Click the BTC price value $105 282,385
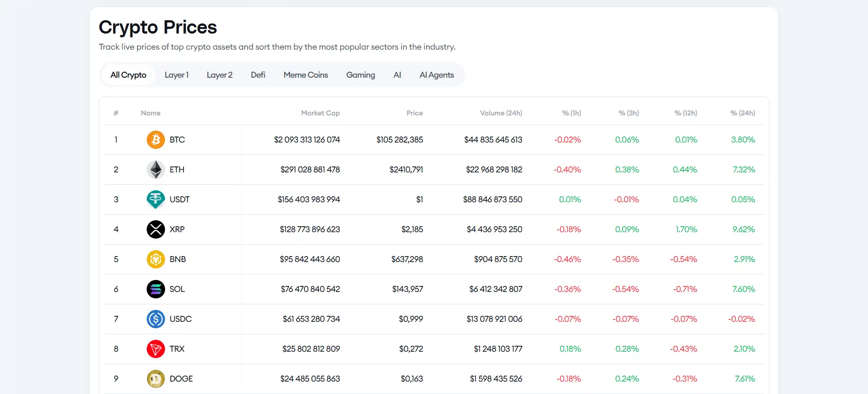This screenshot has height=394, width=868. click(400, 140)
